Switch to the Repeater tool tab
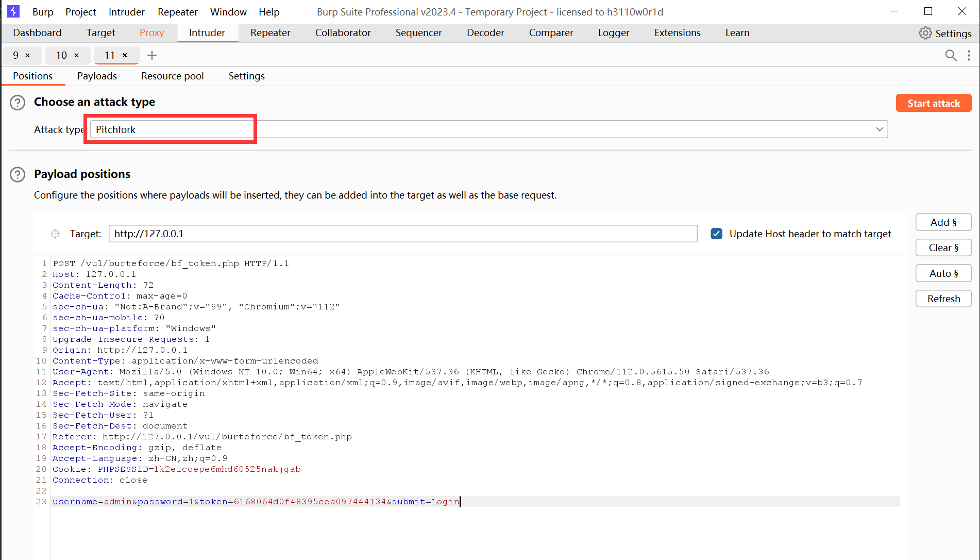 pyautogui.click(x=270, y=32)
